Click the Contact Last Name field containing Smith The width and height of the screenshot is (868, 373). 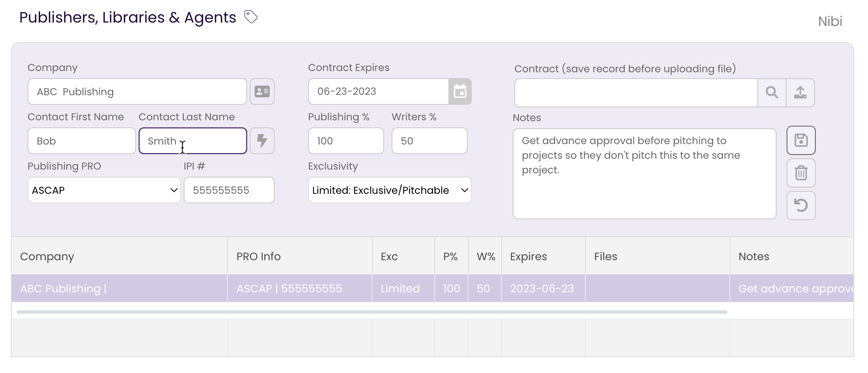[x=193, y=141]
